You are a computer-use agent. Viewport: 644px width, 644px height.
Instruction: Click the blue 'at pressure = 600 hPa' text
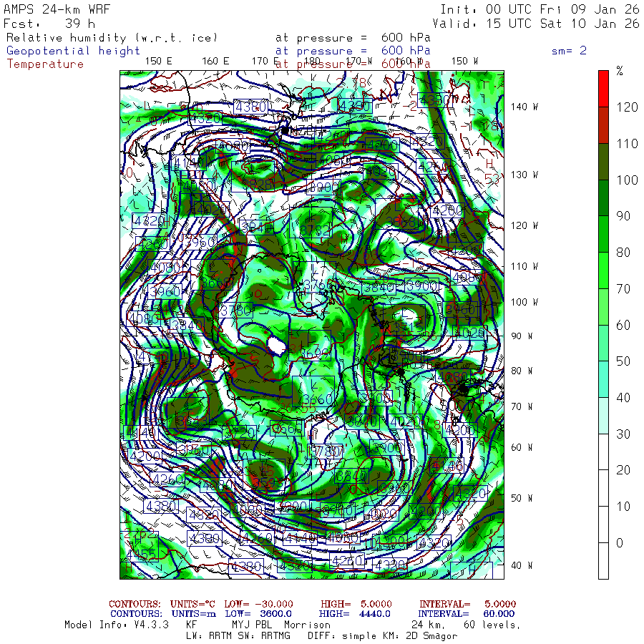pos(353,51)
